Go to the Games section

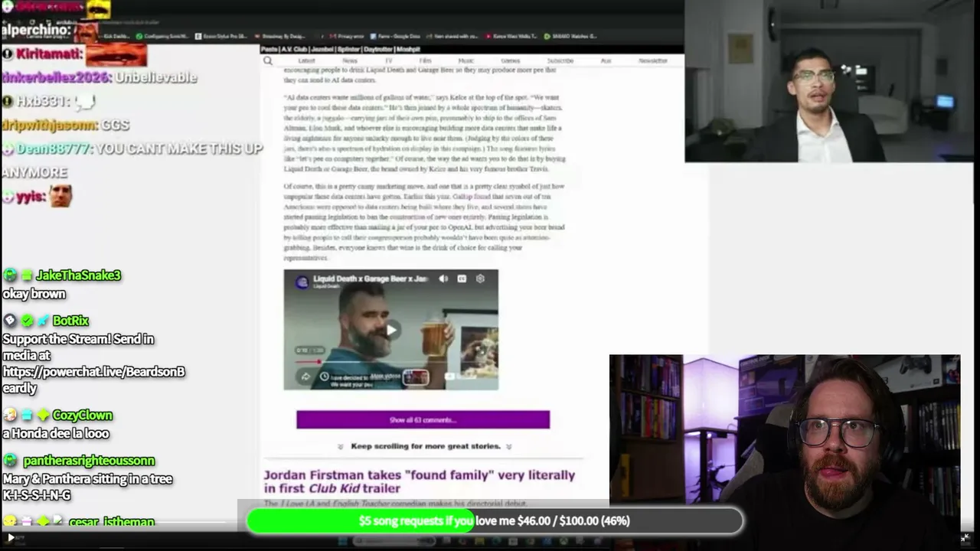pos(510,60)
